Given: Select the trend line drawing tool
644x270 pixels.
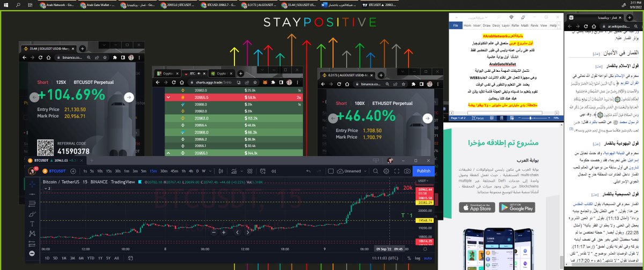Looking at the screenshot, I should 32,194.
